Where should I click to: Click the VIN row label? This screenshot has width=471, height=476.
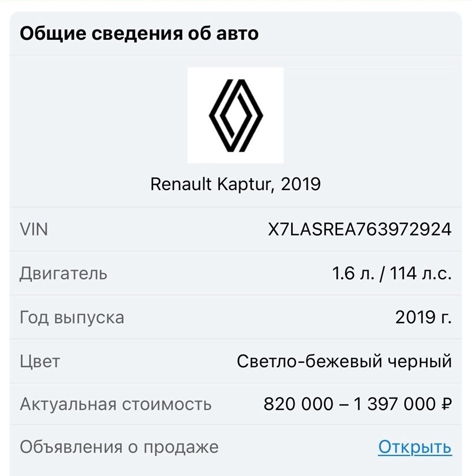[34, 229]
